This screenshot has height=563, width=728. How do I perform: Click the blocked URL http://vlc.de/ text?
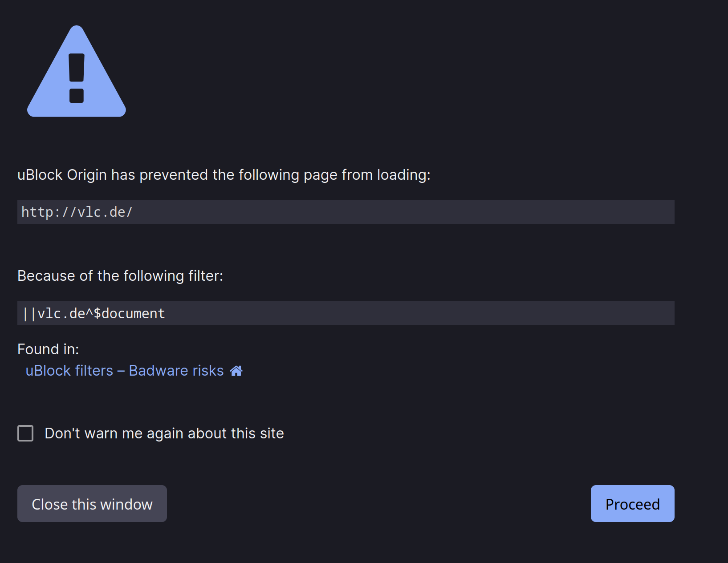(77, 212)
